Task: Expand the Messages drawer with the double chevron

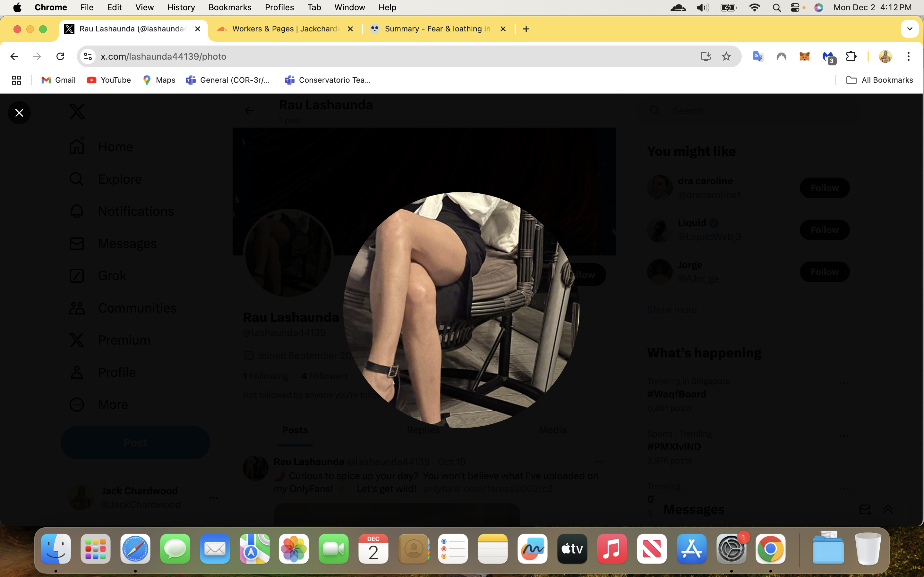Action: 888,509
